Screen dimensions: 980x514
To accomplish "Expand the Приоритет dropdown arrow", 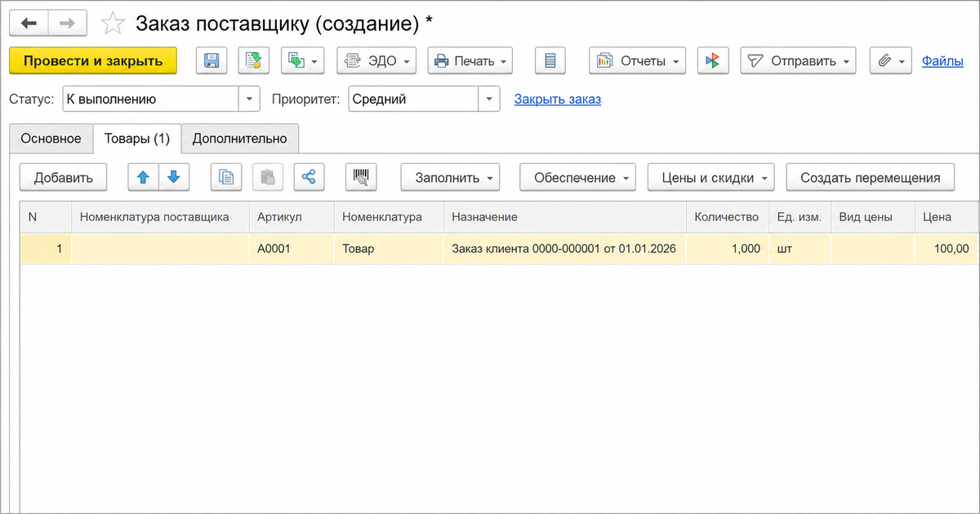I will (x=488, y=100).
